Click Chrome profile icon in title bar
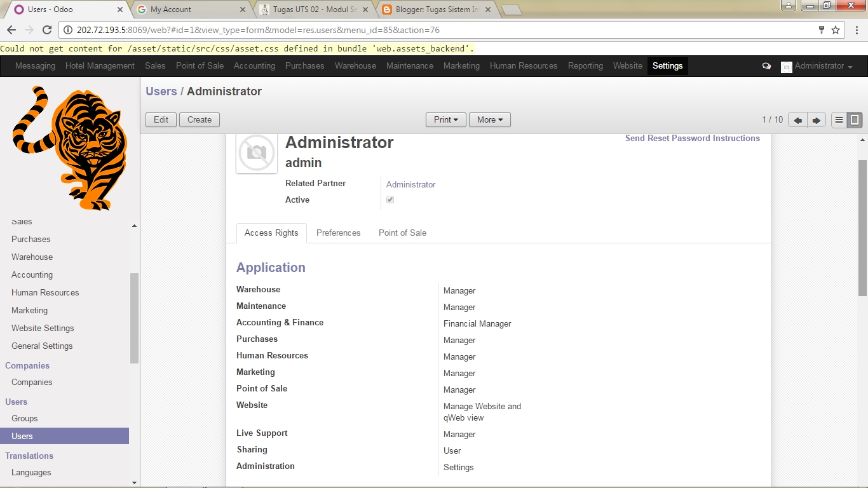This screenshot has width=868, height=488. point(788,5)
